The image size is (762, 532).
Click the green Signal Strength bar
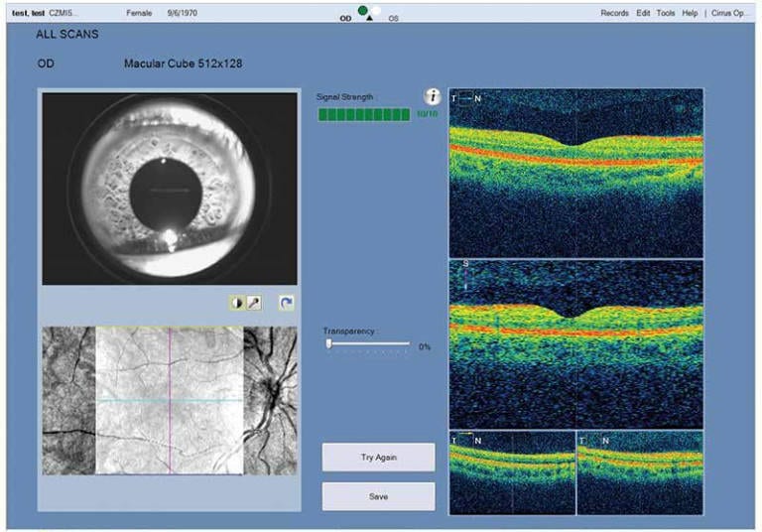(x=364, y=115)
